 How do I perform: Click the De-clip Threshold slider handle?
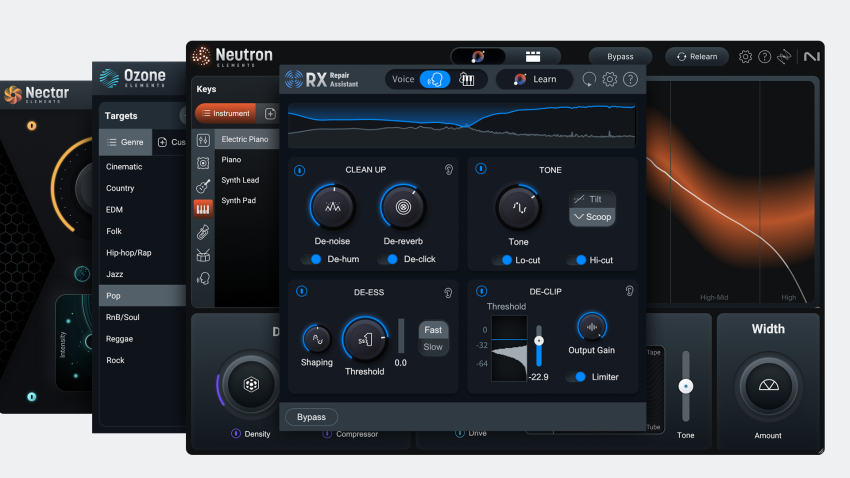coord(539,340)
